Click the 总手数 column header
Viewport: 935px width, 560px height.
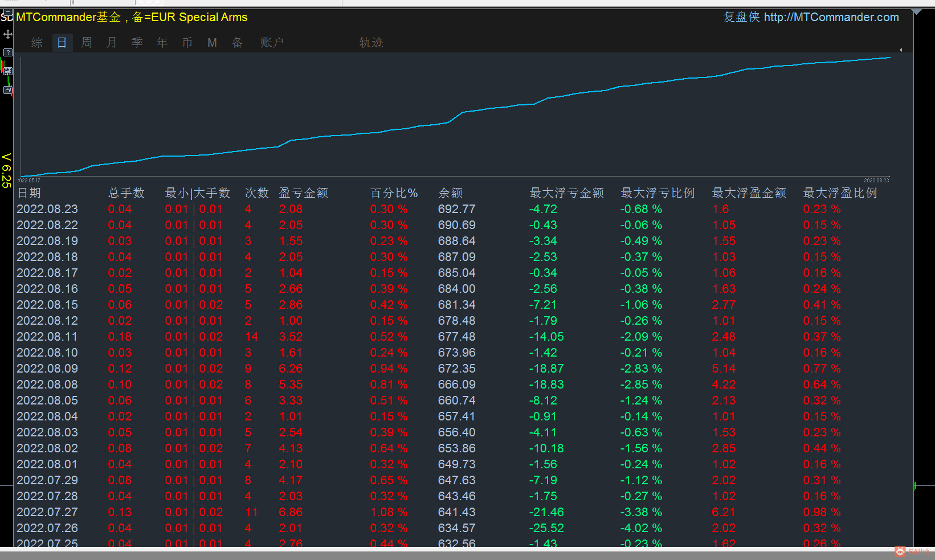click(126, 193)
